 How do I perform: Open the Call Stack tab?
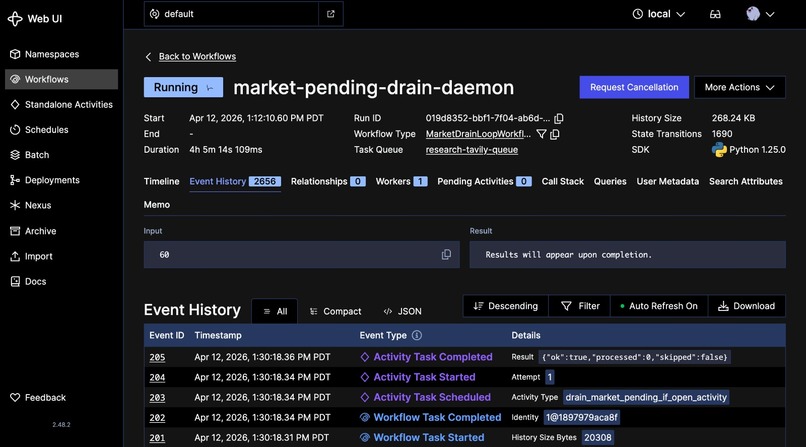[x=562, y=181]
